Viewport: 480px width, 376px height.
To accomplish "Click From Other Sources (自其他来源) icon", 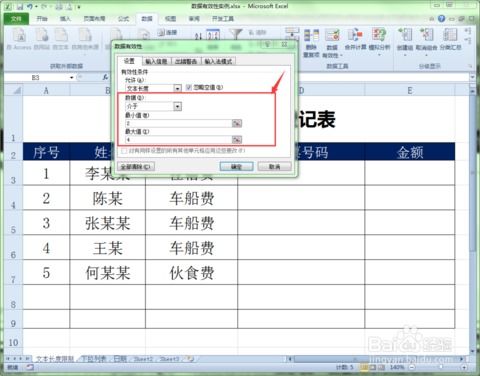I will 85,35.
